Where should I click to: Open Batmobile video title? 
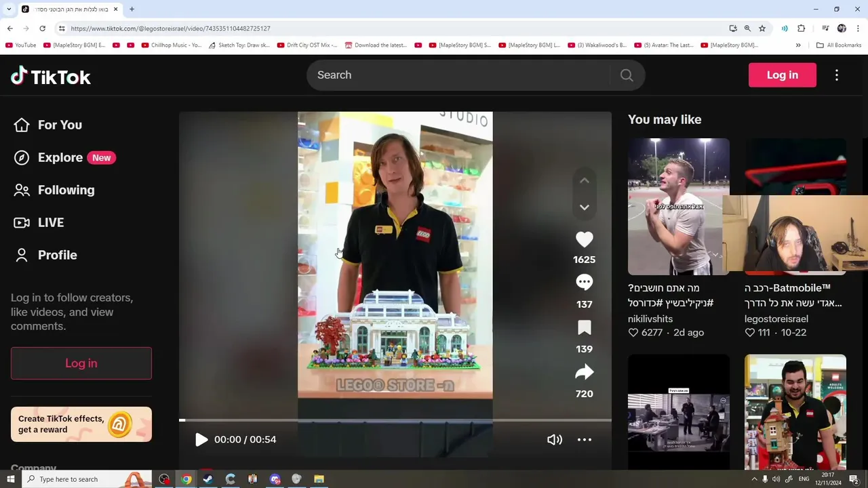(793, 296)
